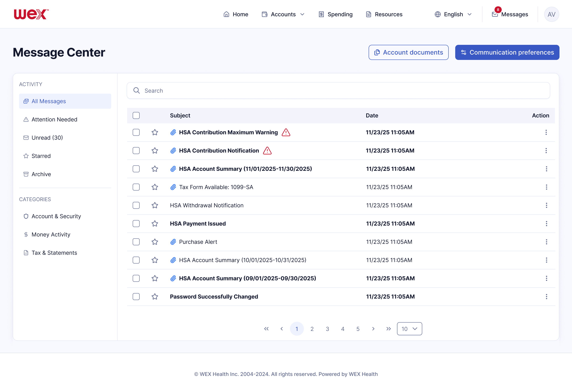Click the Account documents button
Viewport: 572px width, 392px height.
click(x=409, y=52)
